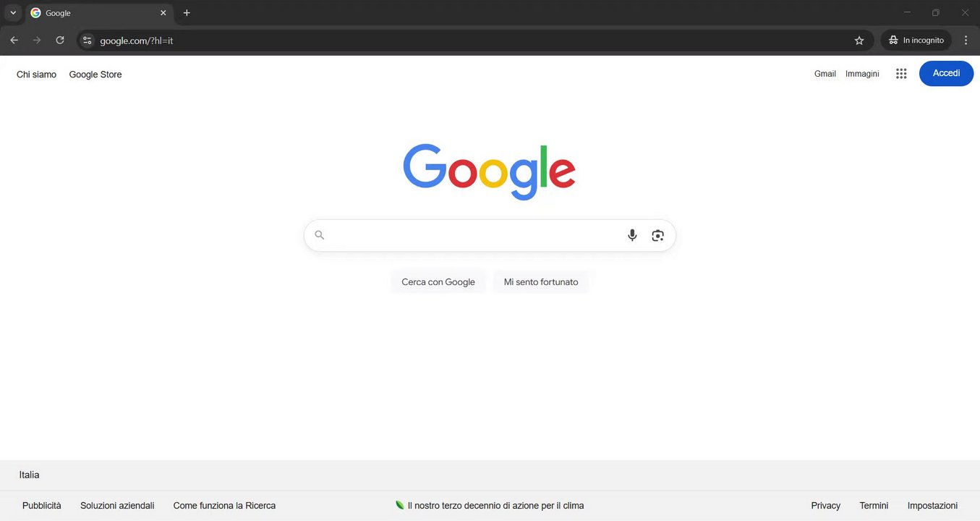Focus the Google search box
This screenshot has height=521, width=980.
[490, 235]
